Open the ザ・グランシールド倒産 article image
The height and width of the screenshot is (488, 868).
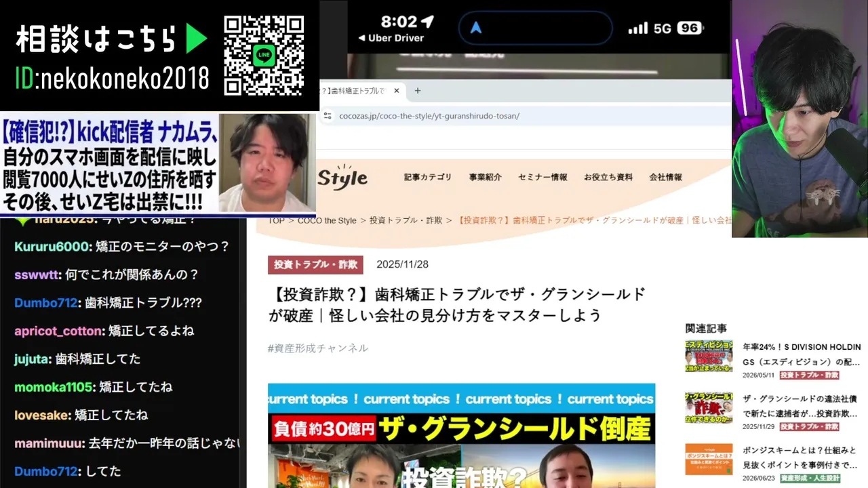(x=461, y=436)
